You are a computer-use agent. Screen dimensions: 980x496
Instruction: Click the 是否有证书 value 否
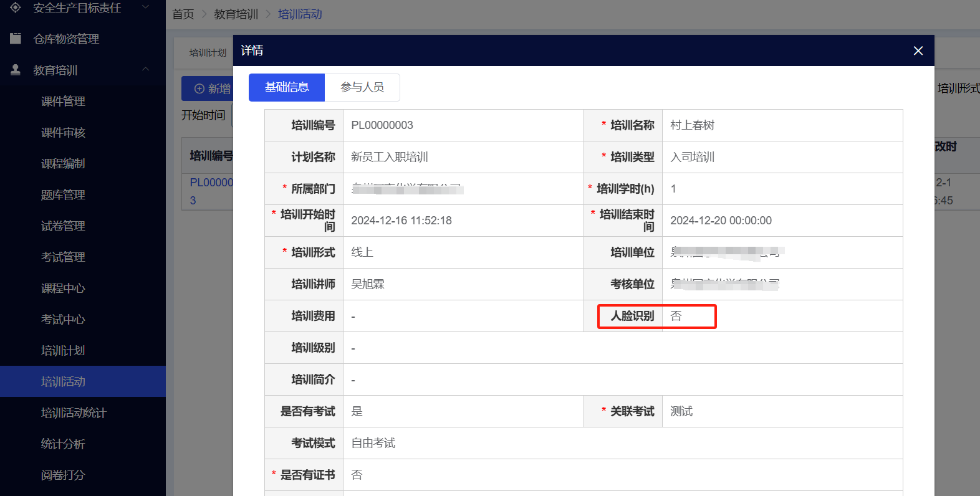(357, 475)
